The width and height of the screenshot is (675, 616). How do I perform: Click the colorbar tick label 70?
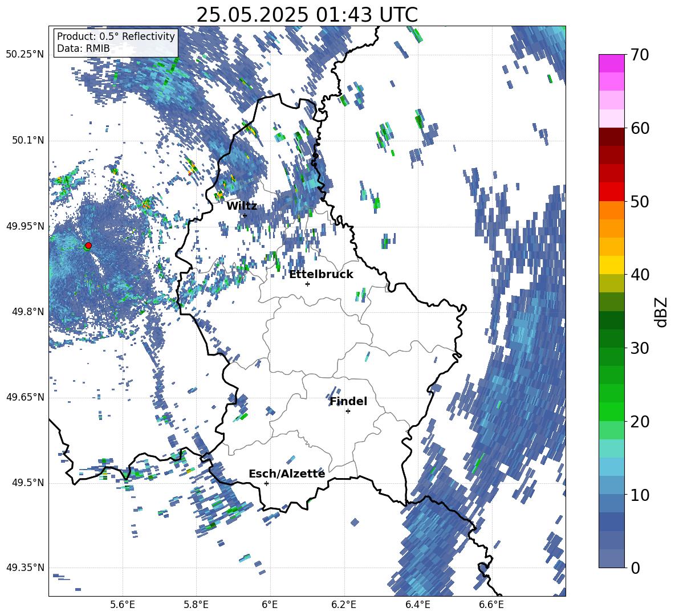pyautogui.click(x=640, y=55)
